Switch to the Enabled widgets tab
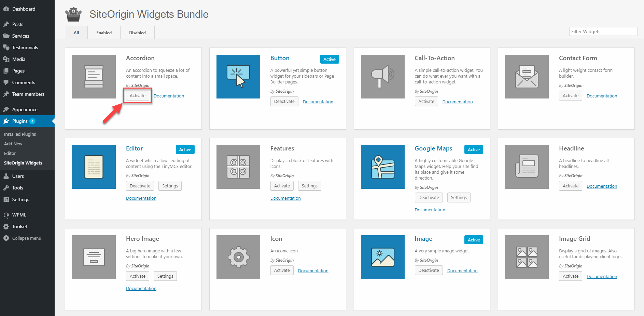 (x=104, y=32)
